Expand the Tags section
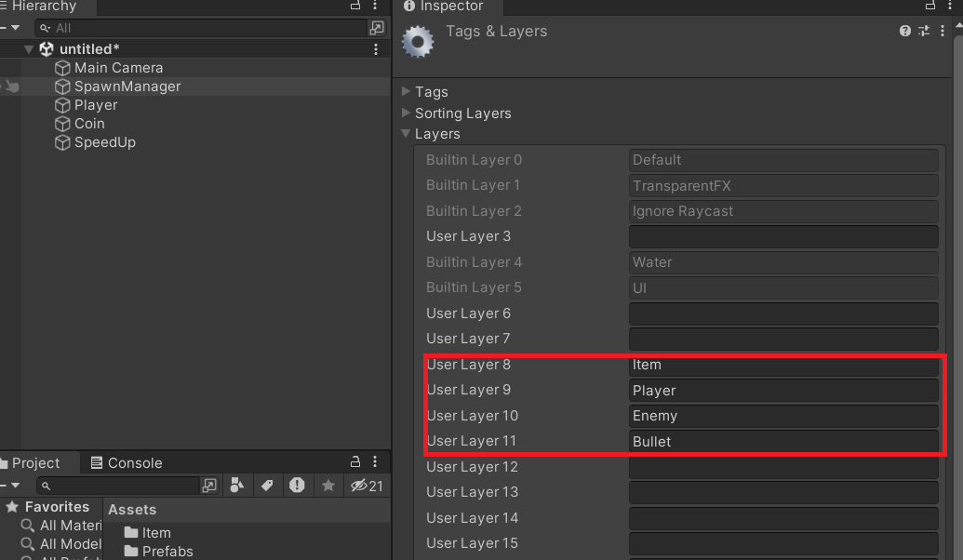Image resolution: width=963 pixels, height=560 pixels. (x=406, y=91)
